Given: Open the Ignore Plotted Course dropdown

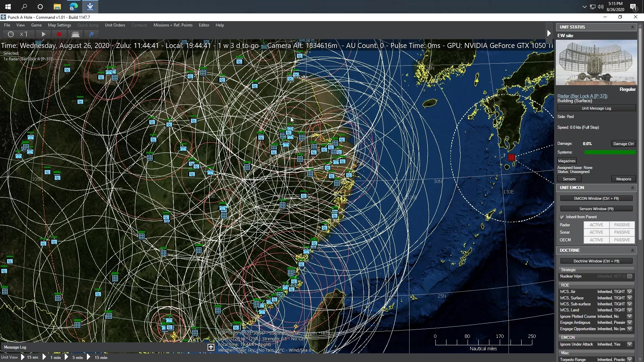Looking at the screenshot, I should point(630,316).
